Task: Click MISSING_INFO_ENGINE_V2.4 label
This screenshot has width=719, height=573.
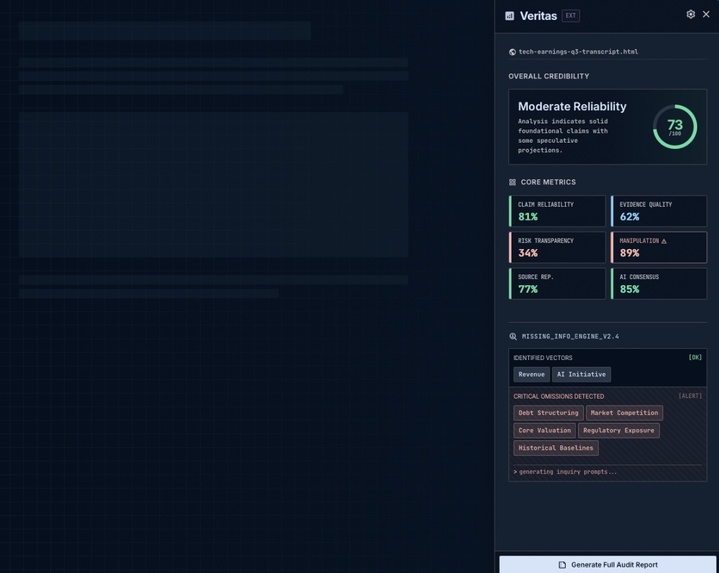Action: click(x=570, y=336)
